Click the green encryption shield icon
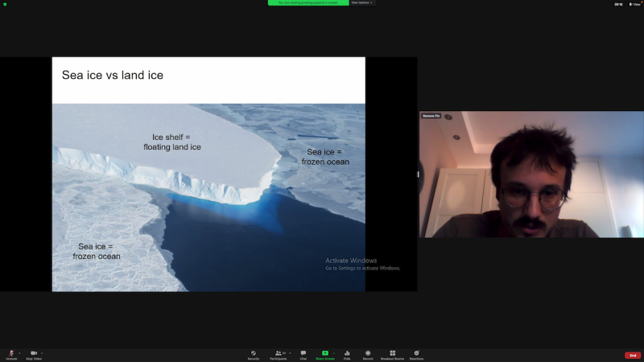This screenshot has width=644, height=362. [5, 4]
